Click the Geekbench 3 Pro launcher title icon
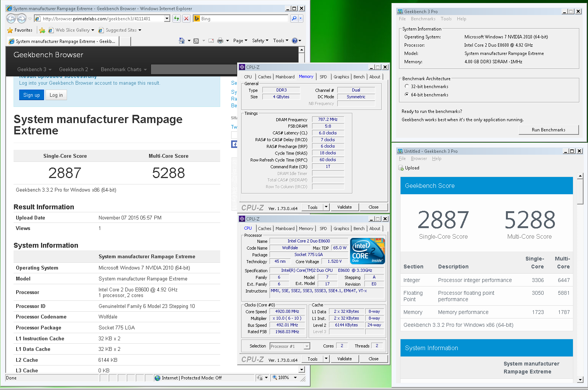The height and width of the screenshot is (390, 588). 400,11
